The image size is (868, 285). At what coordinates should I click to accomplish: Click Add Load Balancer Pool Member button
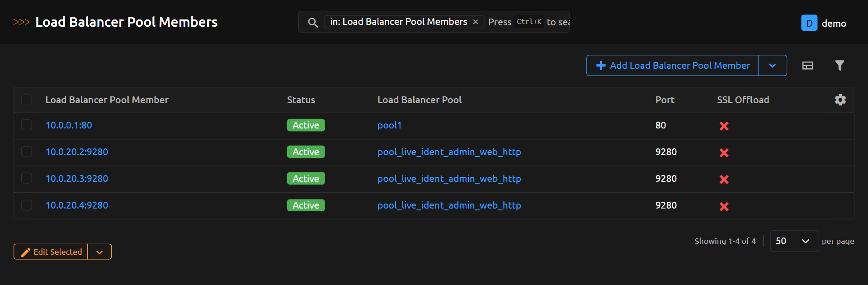(x=673, y=66)
